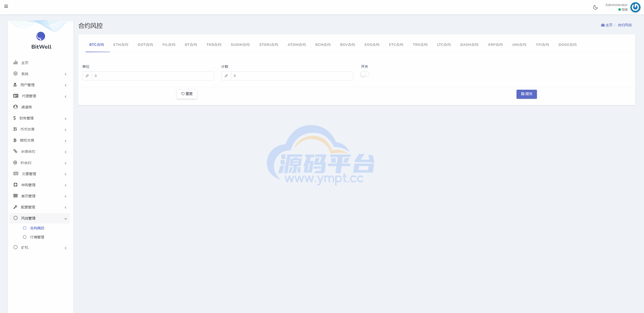Click the 渠道商 person-circle icon
The width and height of the screenshot is (644, 313).
coord(15,107)
